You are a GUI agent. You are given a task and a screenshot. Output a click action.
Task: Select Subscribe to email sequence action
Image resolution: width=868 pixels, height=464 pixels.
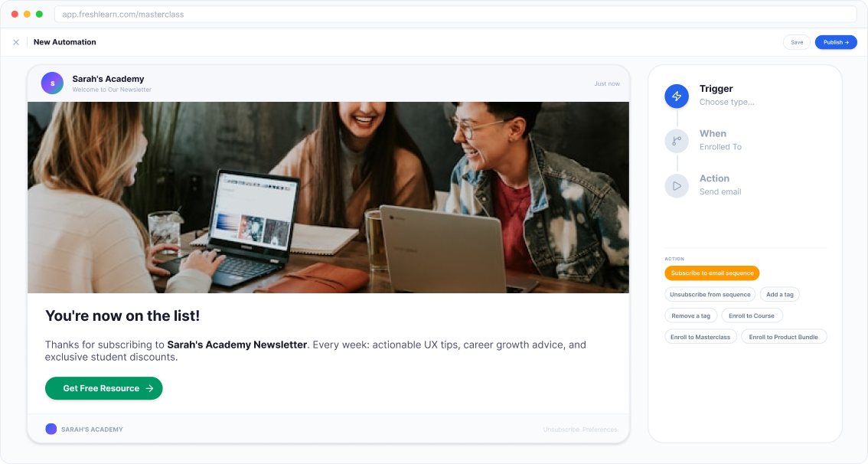click(712, 273)
